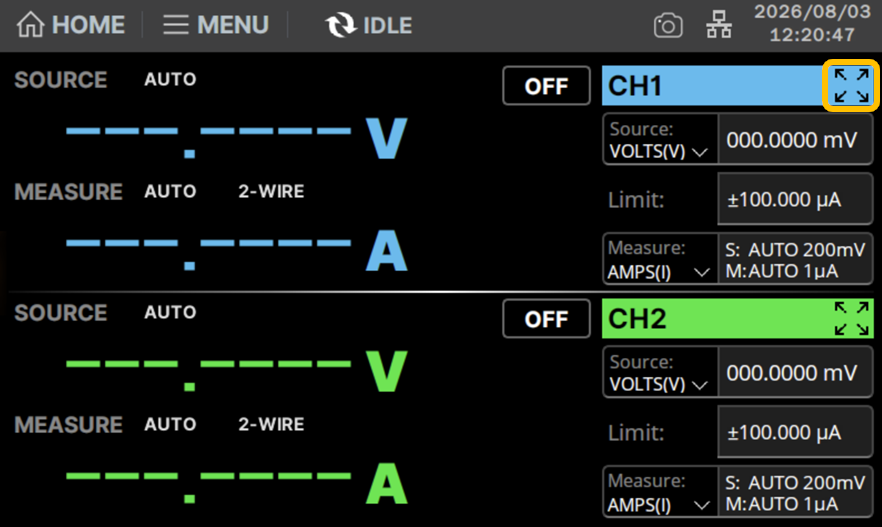882x527 pixels.
Task: Edit CH1 source value 000.0000 mV
Action: point(795,139)
